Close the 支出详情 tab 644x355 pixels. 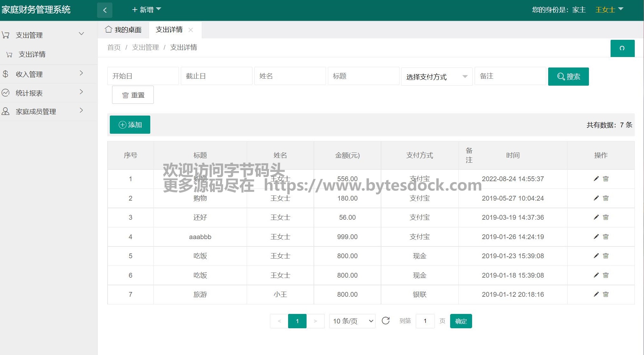(x=191, y=30)
